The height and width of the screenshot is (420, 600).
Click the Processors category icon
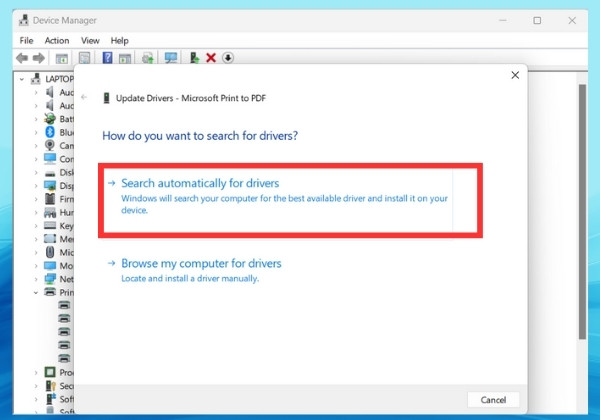point(50,372)
